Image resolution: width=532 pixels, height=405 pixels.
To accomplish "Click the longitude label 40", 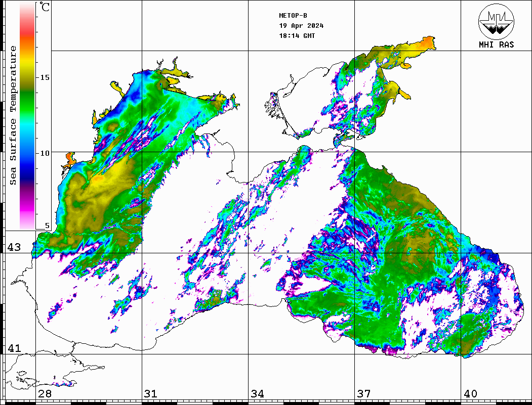I will [x=470, y=394].
